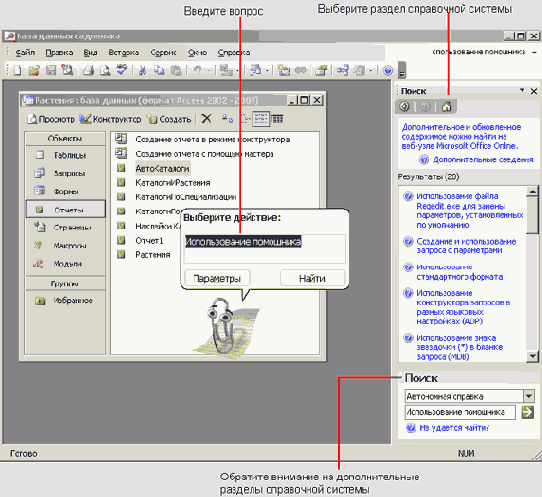Open the Справка menu
This screenshot has height=497, width=542.
234,53
